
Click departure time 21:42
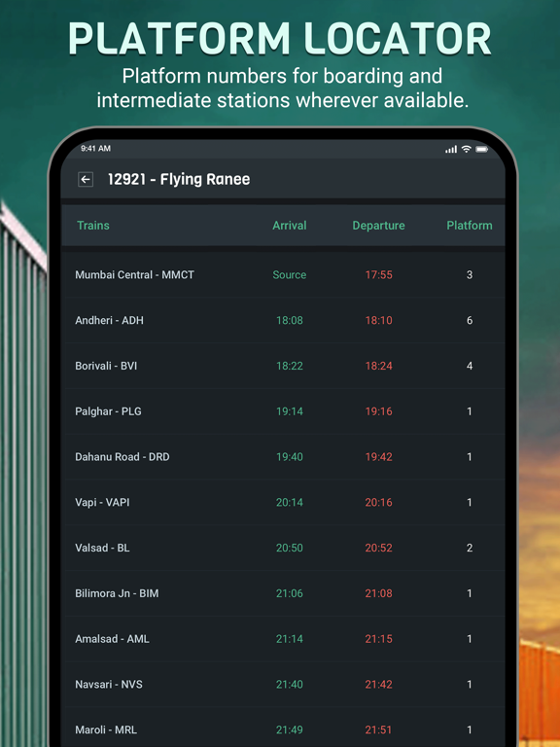click(378, 685)
